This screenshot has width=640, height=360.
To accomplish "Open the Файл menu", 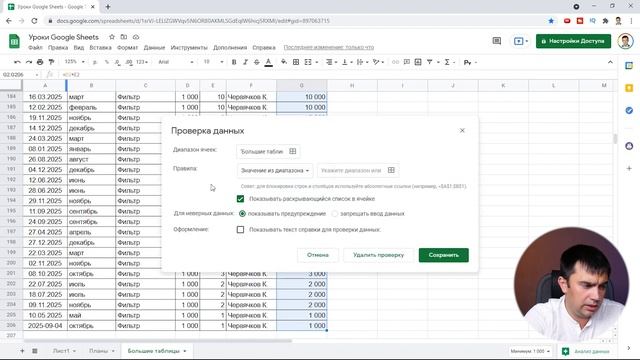I will click(35, 48).
